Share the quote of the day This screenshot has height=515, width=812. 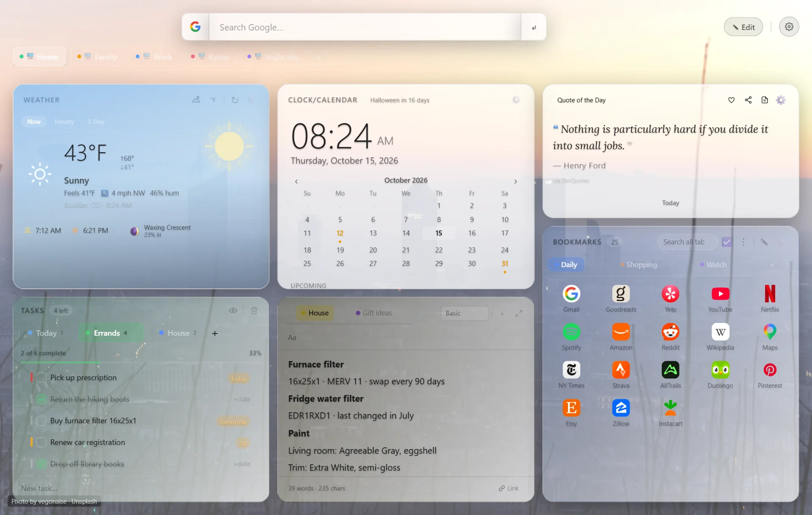[748, 100]
